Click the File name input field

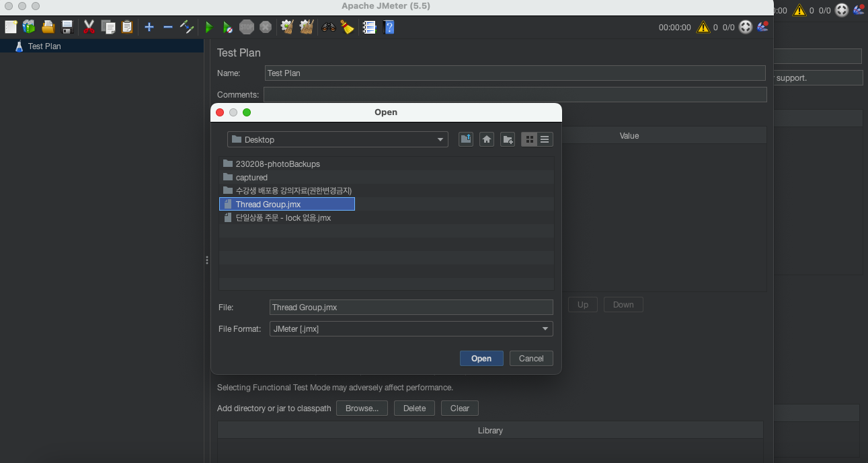(x=411, y=308)
